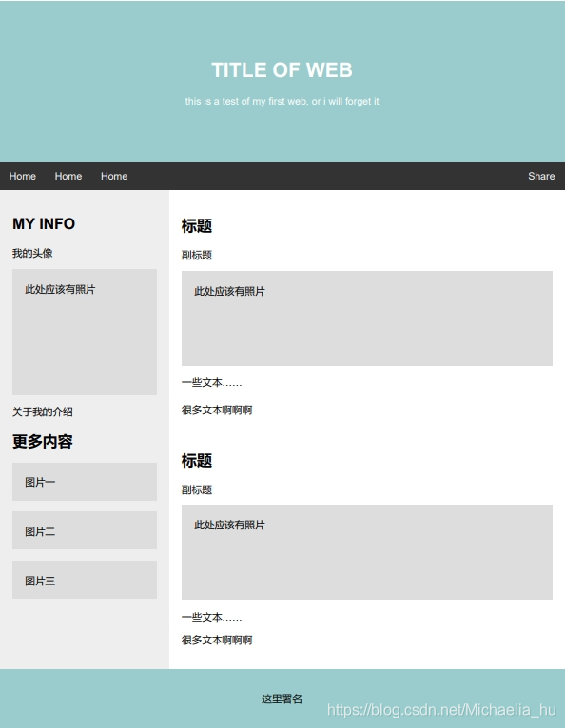Open the Share link in navbar

[x=541, y=176]
